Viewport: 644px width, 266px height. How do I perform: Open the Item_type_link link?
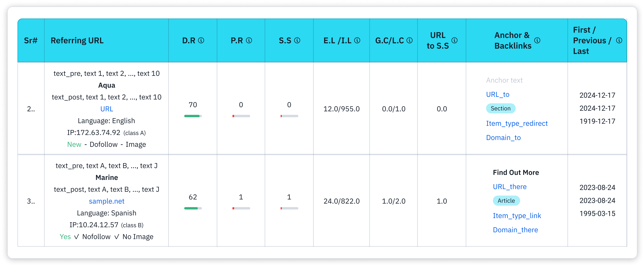click(x=517, y=216)
